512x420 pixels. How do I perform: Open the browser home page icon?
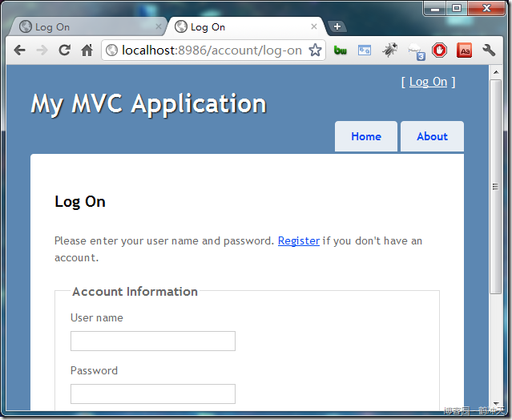point(87,50)
